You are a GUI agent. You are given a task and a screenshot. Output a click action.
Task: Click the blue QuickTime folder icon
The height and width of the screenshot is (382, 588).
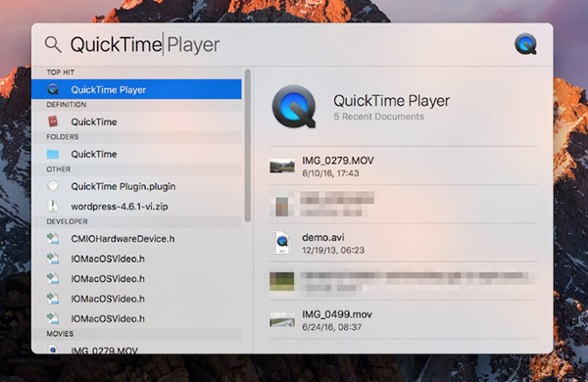[53, 154]
